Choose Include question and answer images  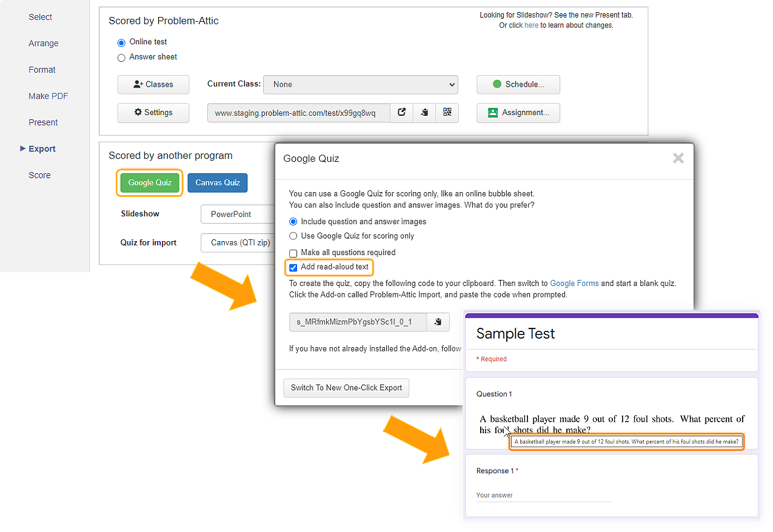point(293,222)
